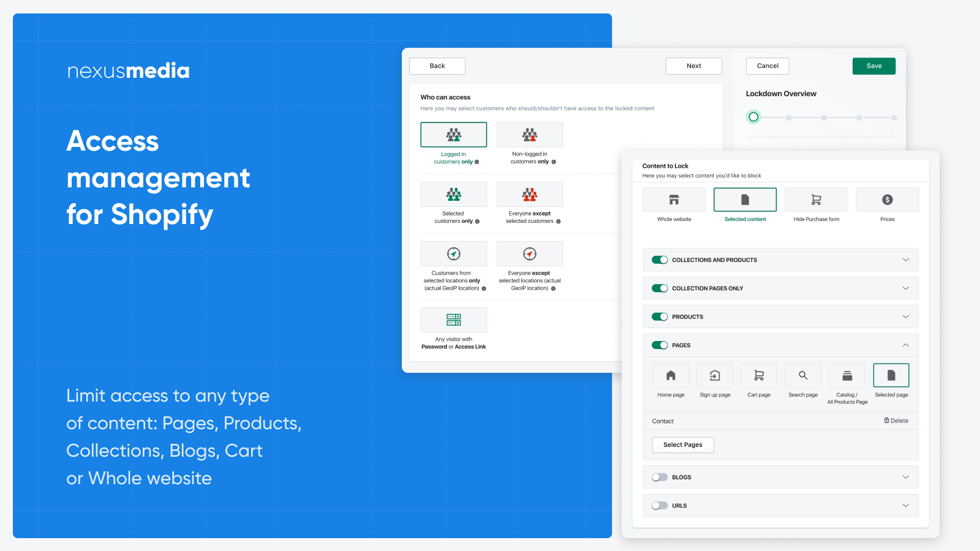Select the Whole website storefront icon
980x551 pixels.
coord(674,200)
